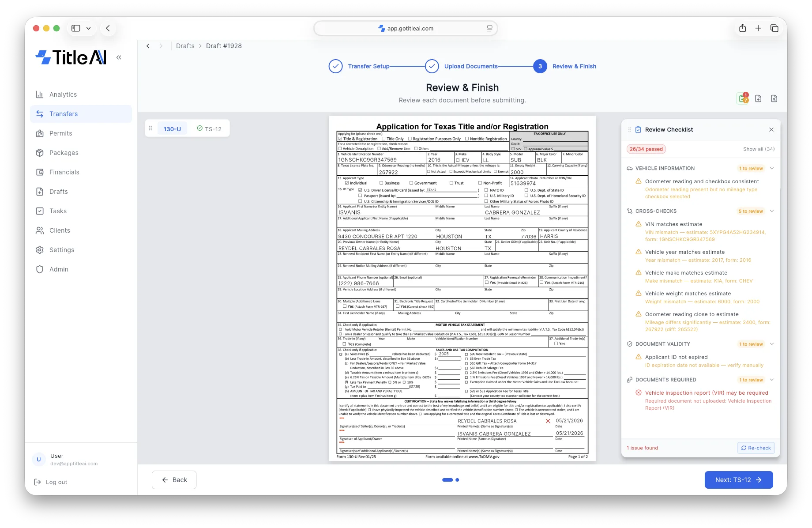Screen dimensions: 812x528
Task: Open Drafts in the sidebar
Action: [81, 192]
